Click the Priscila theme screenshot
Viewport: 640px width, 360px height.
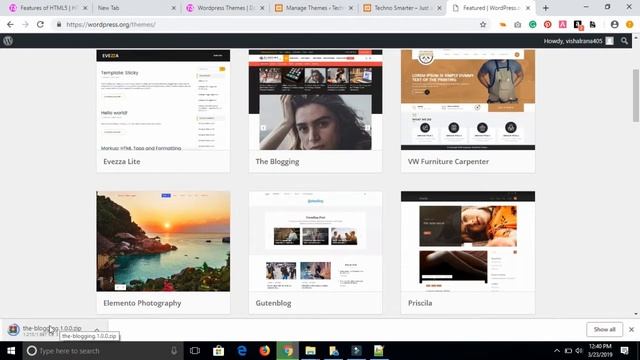(468, 241)
